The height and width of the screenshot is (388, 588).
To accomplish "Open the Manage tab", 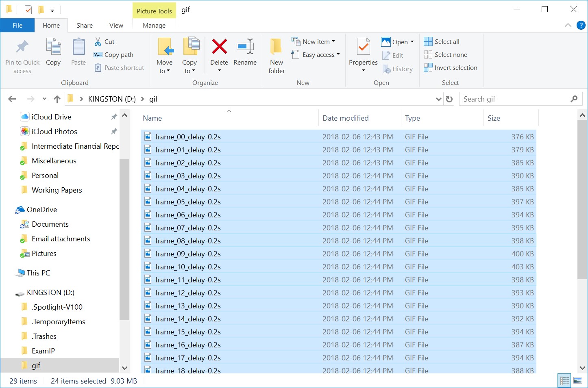I will point(154,25).
